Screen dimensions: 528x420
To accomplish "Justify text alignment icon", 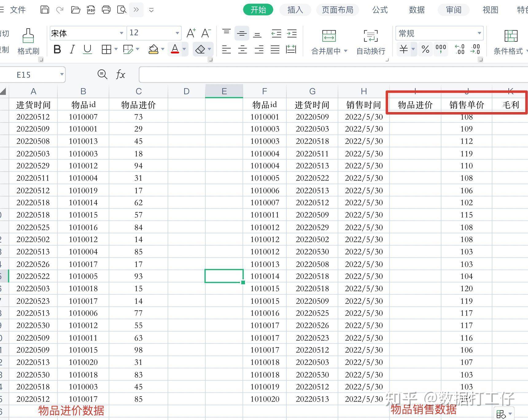I will 275,49.
